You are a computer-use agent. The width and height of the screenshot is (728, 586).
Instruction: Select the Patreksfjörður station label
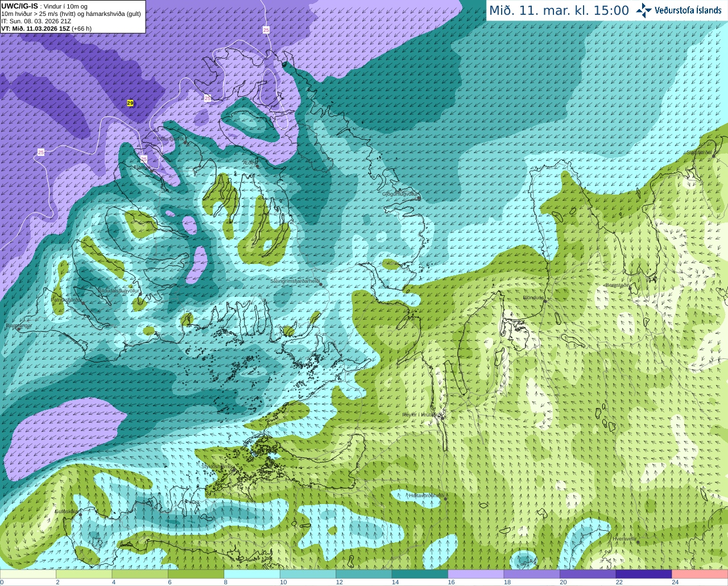(x=67, y=299)
